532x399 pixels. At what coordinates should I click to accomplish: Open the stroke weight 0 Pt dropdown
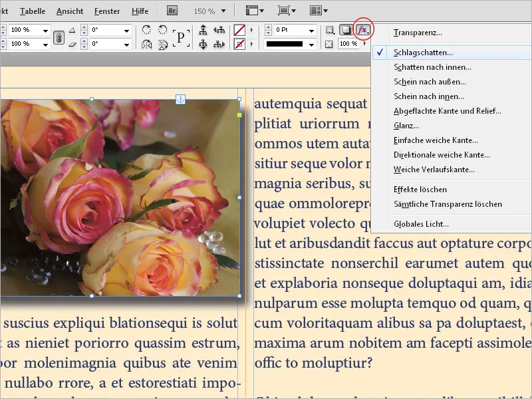(311, 29)
